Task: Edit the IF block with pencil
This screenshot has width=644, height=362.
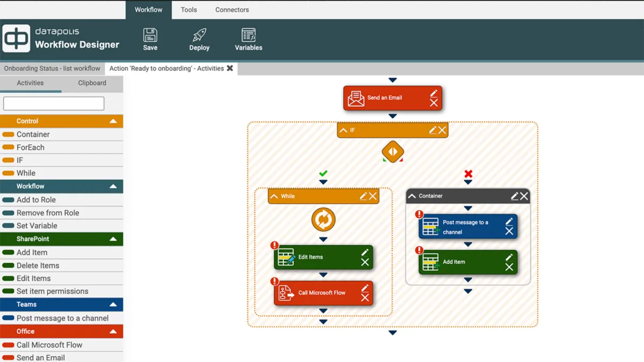Action: point(433,130)
